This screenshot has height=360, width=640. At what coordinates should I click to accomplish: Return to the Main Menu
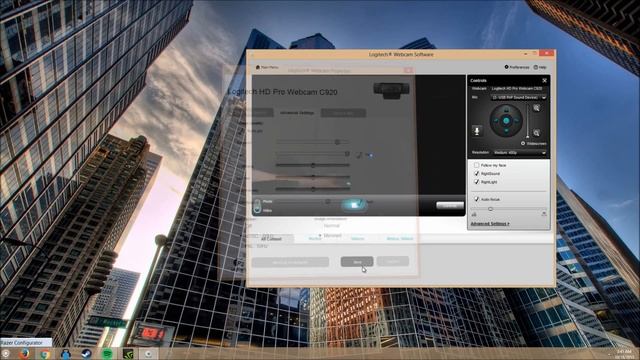(267, 67)
